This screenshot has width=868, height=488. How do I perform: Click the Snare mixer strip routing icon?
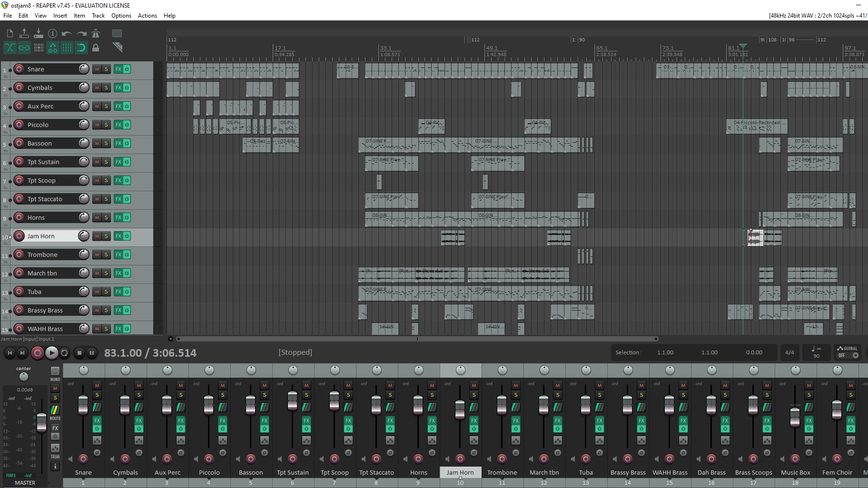[x=97, y=407]
